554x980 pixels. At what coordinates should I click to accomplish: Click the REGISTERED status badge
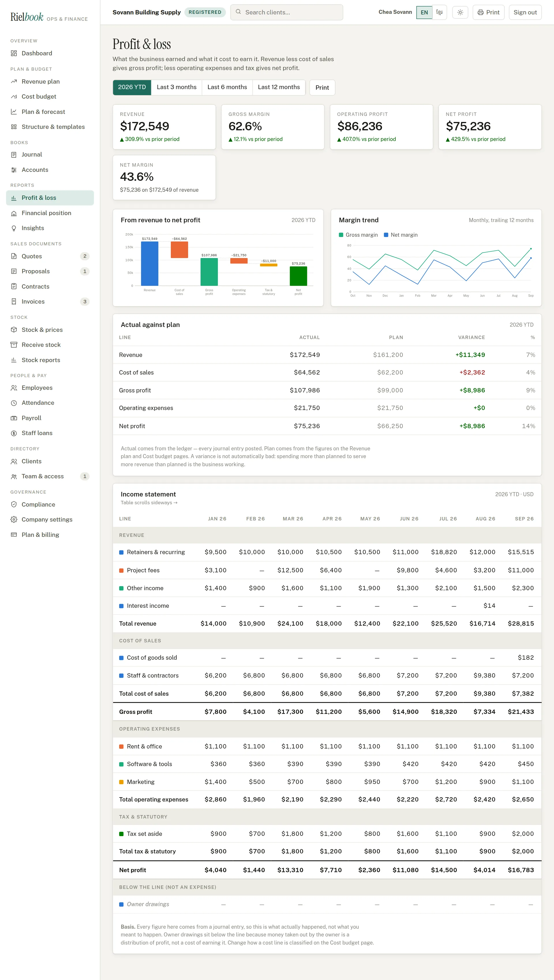(205, 12)
